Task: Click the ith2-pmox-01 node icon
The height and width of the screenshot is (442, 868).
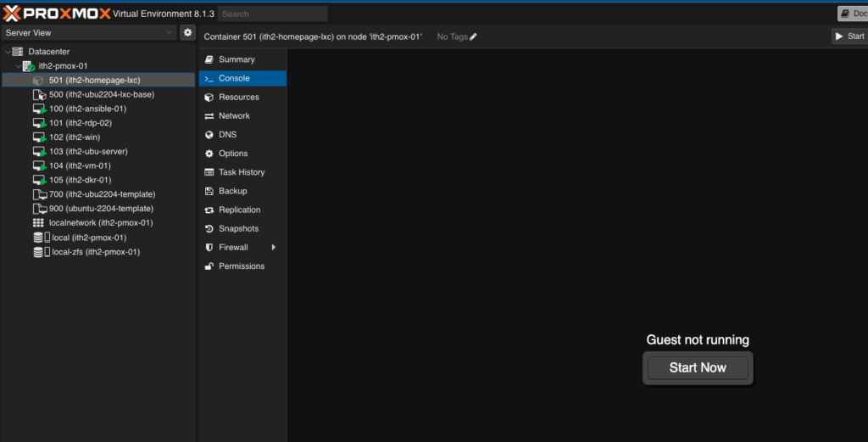Action: 28,66
